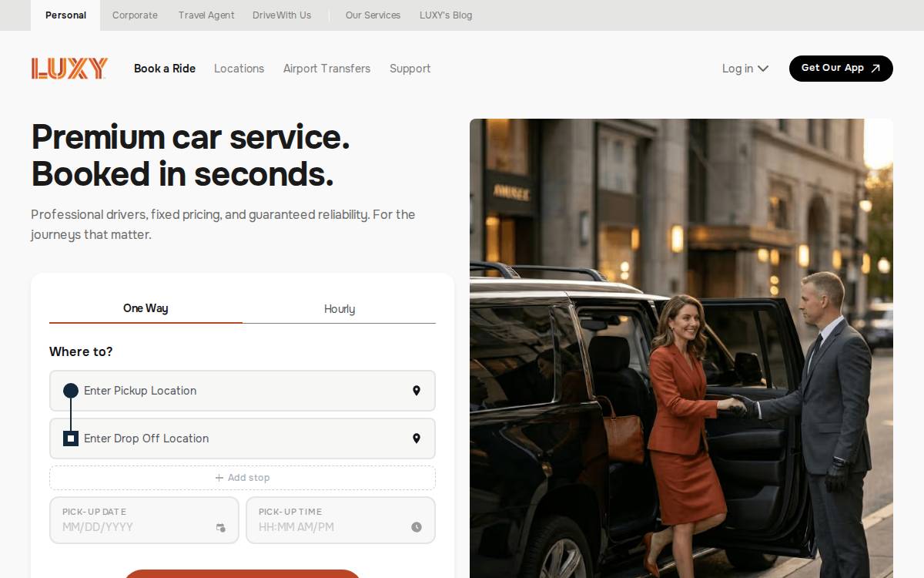The image size is (924, 578).
Task: Open the Support page
Action: [x=410, y=69]
